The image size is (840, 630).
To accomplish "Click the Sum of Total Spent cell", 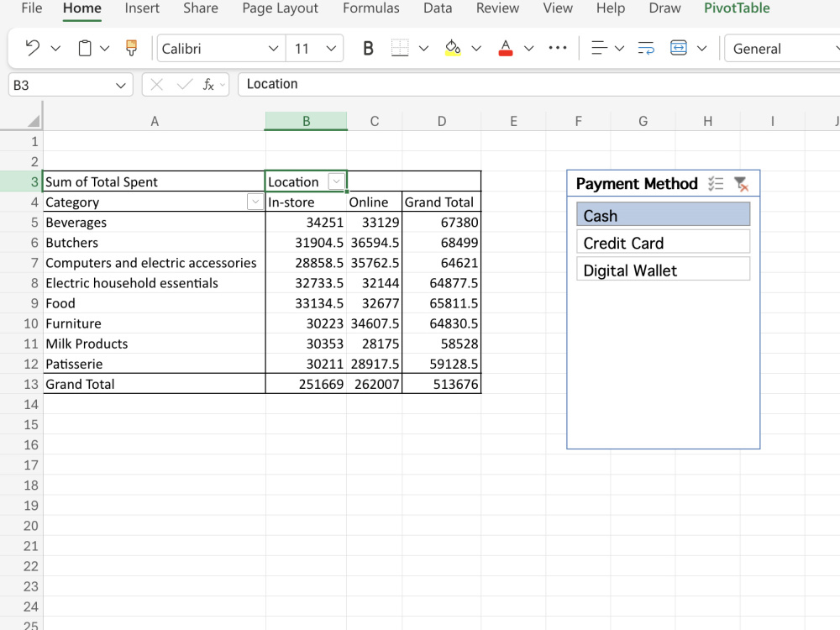I will (x=155, y=181).
